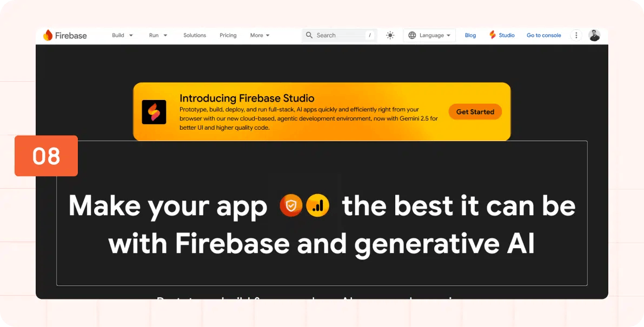Click the Firebase Studio logo in banner
The height and width of the screenshot is (327, 644).
pos(154,112)
